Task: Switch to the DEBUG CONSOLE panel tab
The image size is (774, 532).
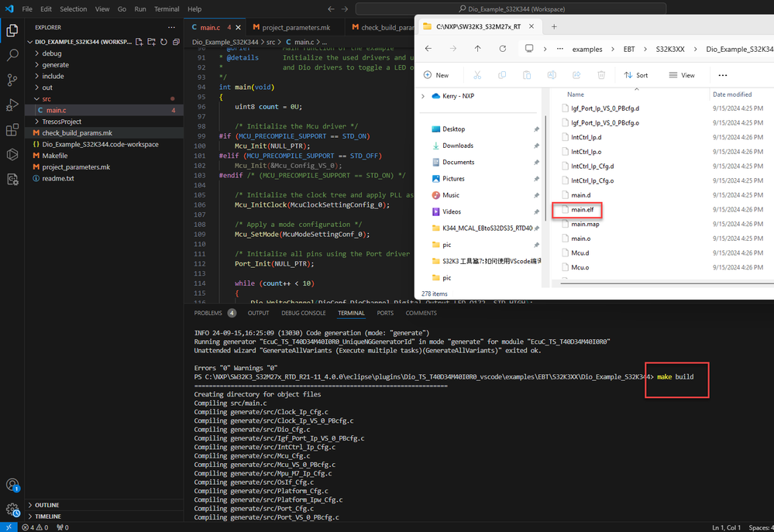Action: (x=304, y=313)
